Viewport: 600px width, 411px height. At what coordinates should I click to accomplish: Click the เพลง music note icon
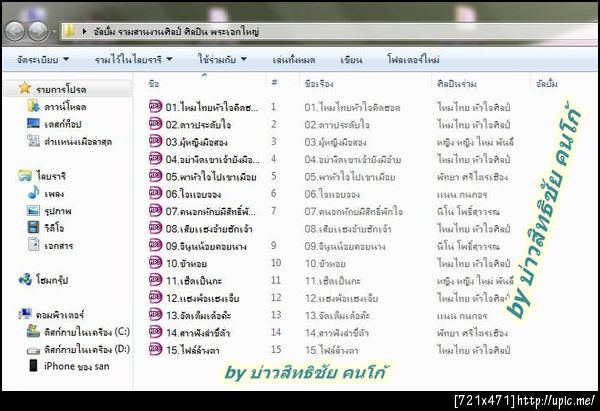coord(33,192)
